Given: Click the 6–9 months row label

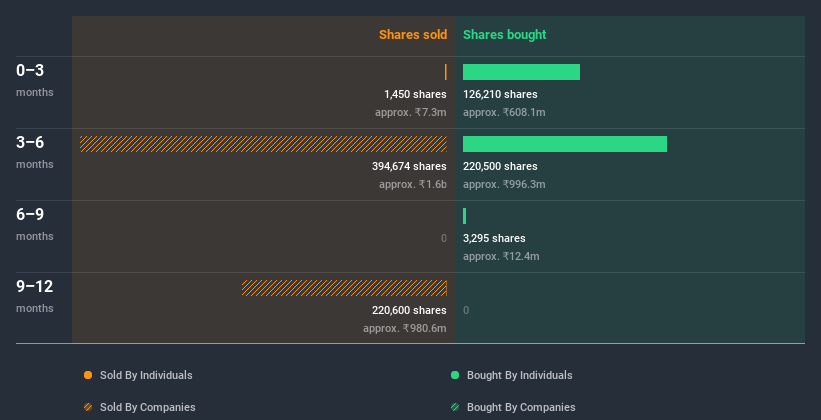Looking at the screenshot, I should point(35,224).
